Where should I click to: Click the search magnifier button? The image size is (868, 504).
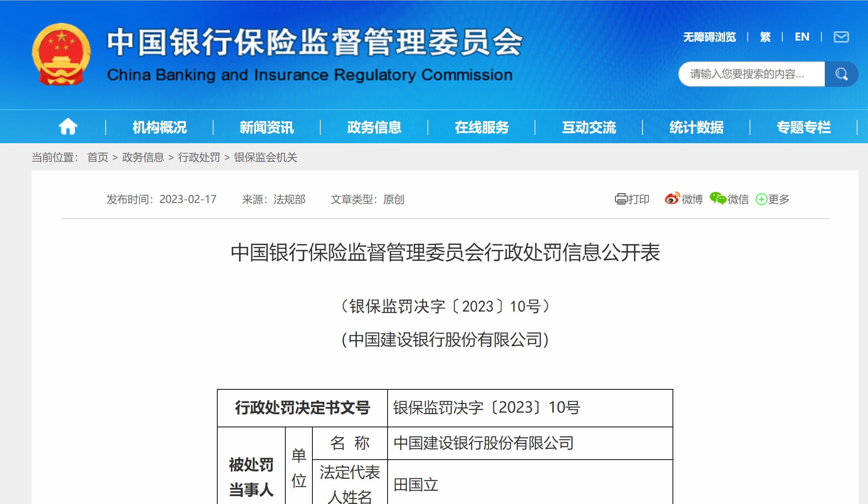click(841, 74)
